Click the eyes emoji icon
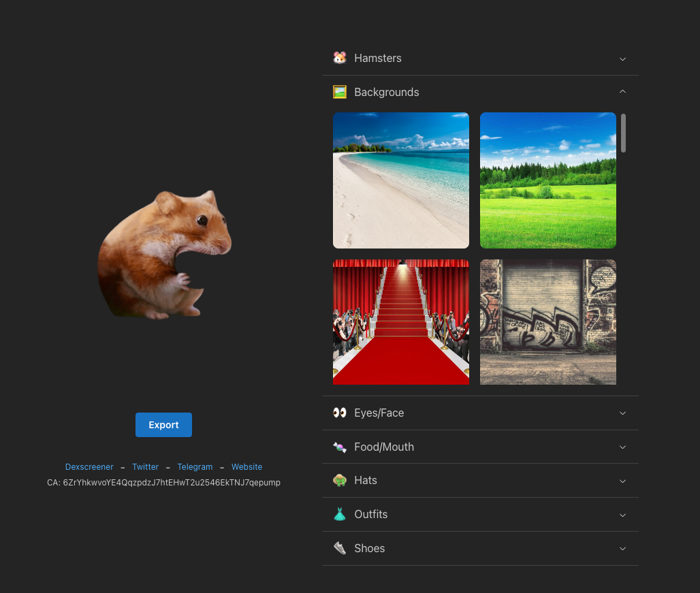Screen dimensions: 700x593 [340, 413]
